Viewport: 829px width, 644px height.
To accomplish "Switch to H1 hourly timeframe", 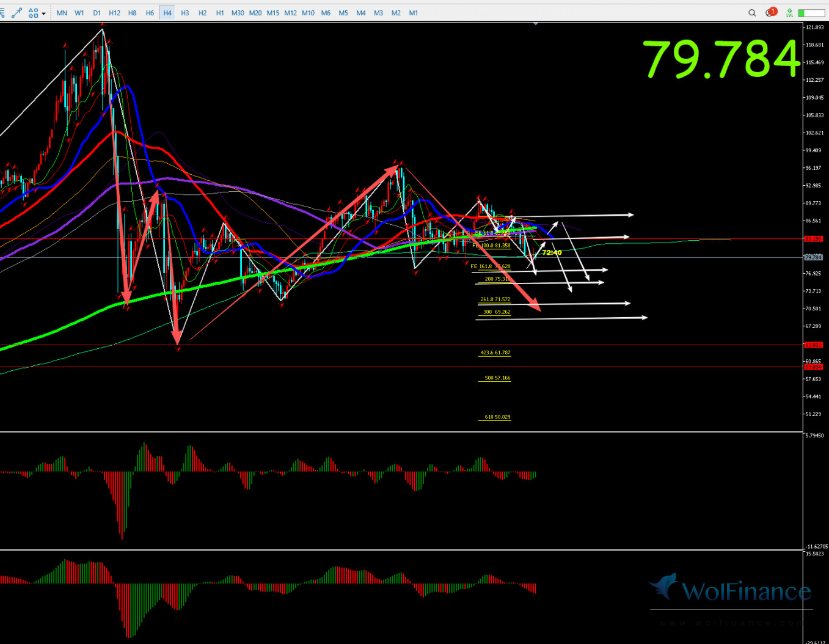I will click(x=220, y=13).
